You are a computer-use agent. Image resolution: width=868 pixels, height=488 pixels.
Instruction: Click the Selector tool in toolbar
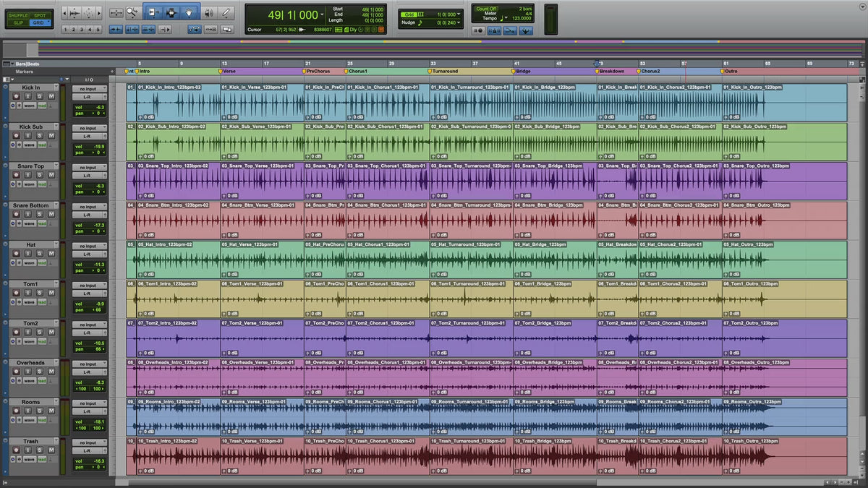[171, 12]
